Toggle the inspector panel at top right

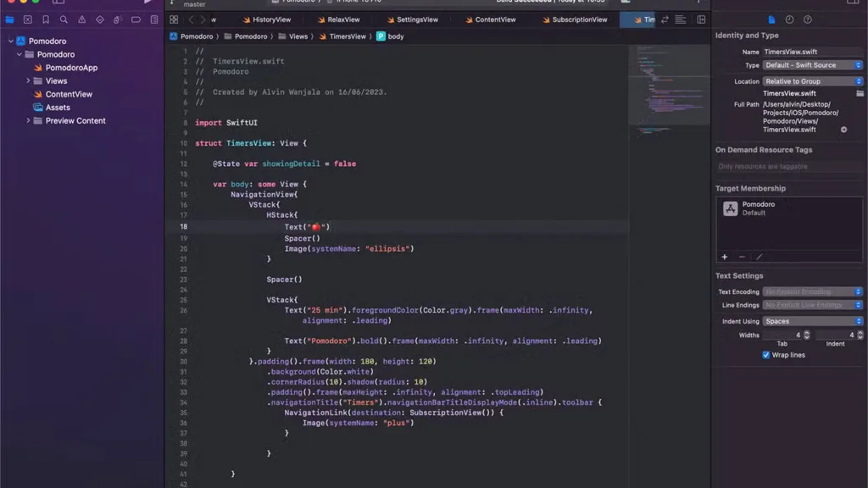point(853,2)
